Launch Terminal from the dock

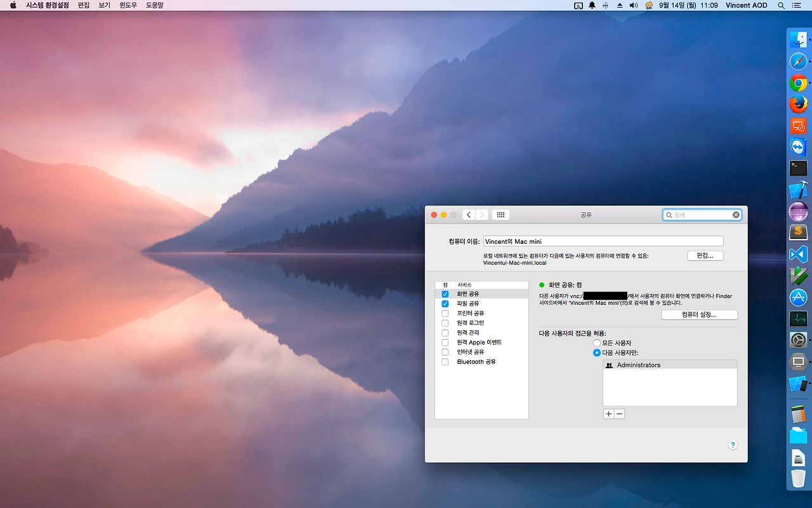[x=797, y=168]
